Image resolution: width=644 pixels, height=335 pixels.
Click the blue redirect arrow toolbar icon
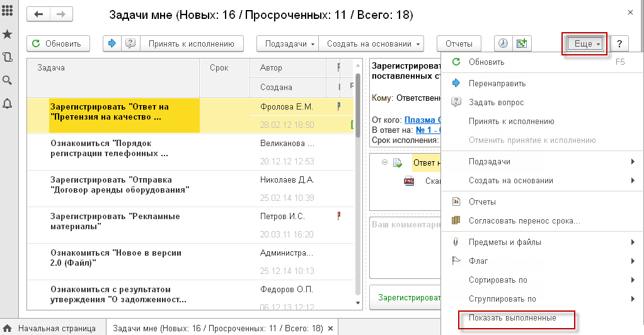tap(113, 43)
